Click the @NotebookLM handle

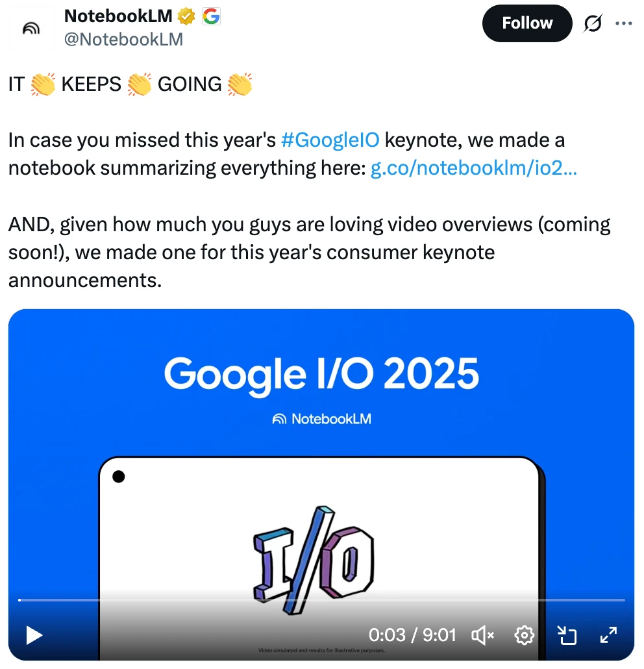[124, 40]
